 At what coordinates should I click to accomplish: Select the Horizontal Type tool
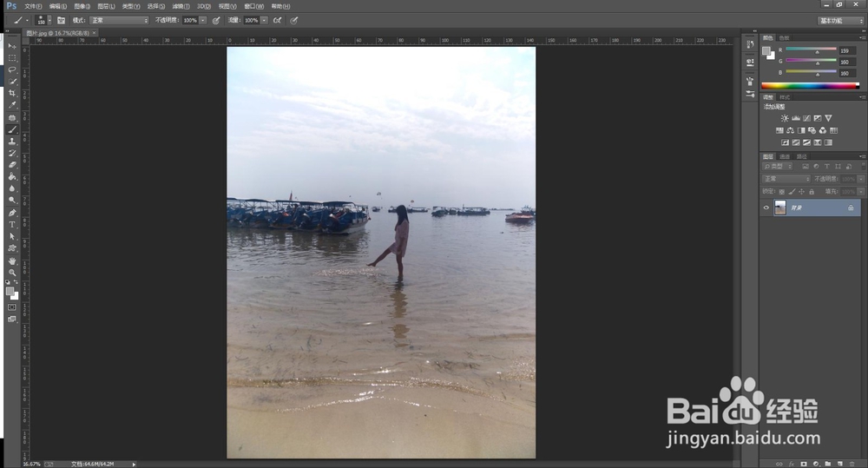[12, 224]
